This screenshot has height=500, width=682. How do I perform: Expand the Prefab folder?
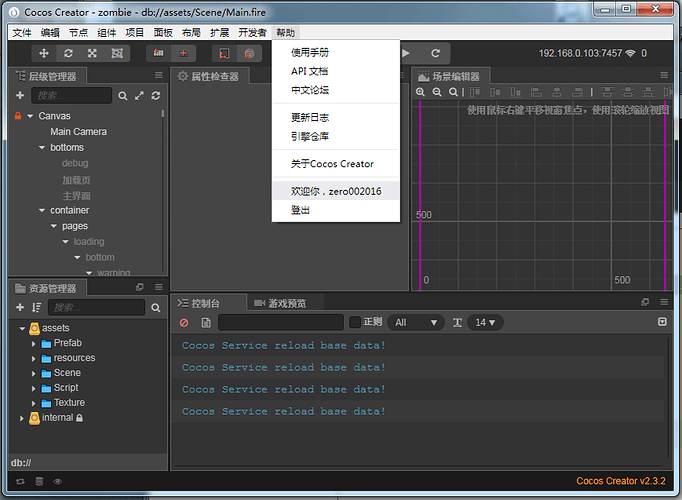pyautogui.click(x=33, y=344)
